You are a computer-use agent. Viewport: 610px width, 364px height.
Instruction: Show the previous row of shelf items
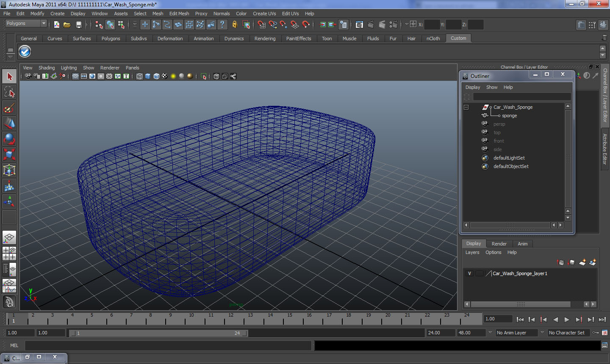pos(603,48)
